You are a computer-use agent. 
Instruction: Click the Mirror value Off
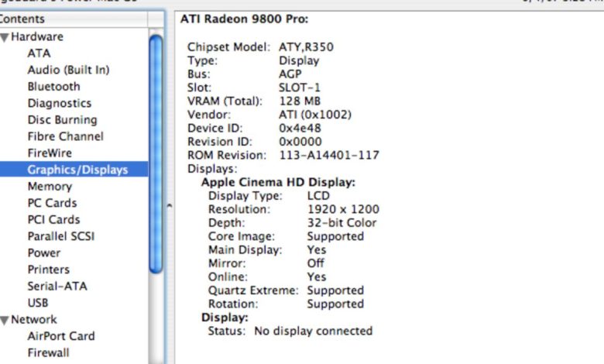[x=315, y=263]
